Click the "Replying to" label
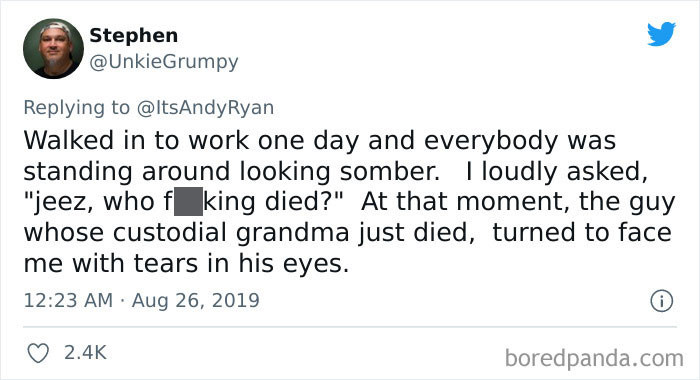 click(x=77, y=108)
